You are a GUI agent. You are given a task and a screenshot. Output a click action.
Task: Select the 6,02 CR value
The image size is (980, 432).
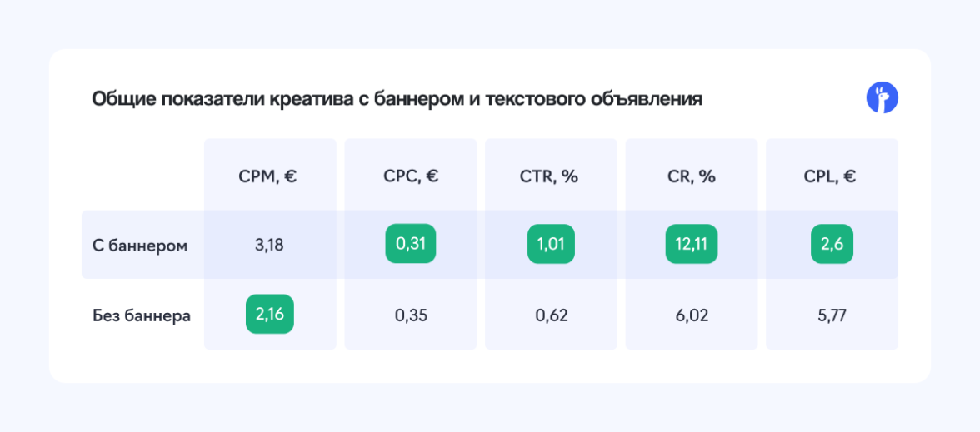coord(692,316)
